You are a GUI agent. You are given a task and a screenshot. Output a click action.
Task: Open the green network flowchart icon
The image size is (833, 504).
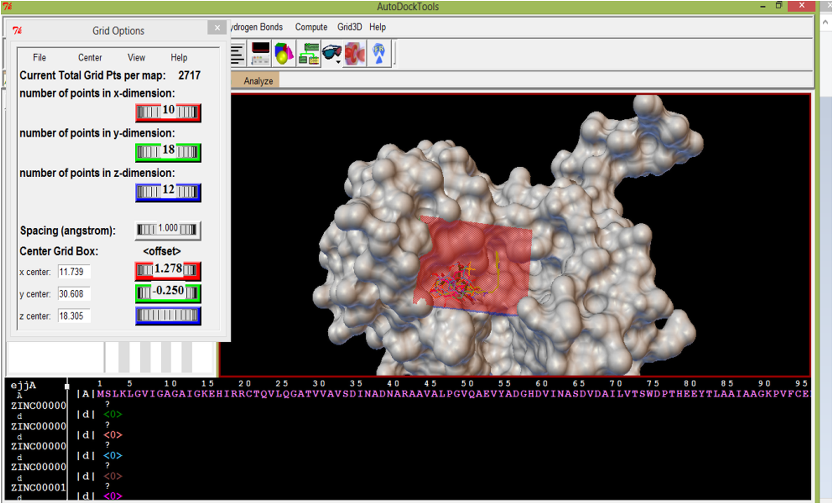coord(309,54)
